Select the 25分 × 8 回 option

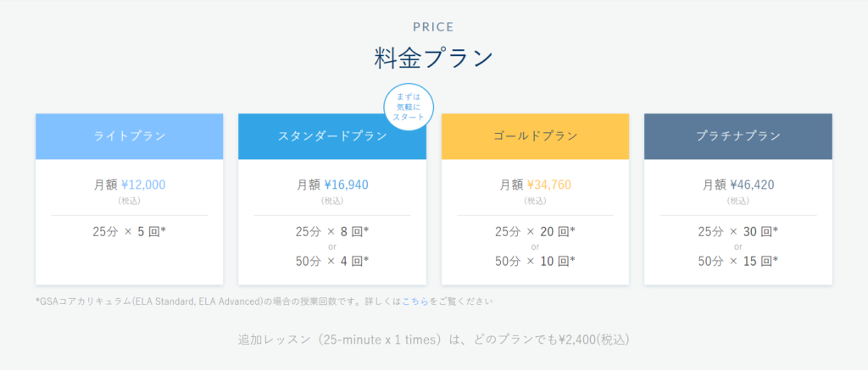point(332,232)
